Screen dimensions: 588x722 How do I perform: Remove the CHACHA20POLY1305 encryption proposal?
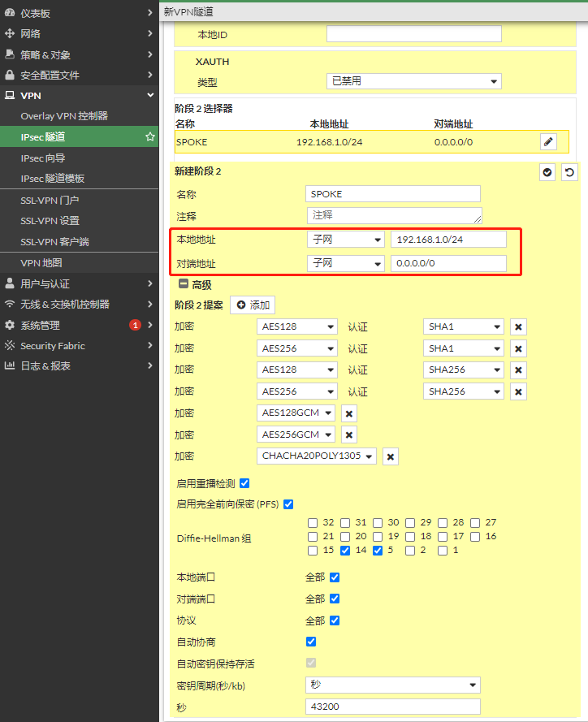[x=391, y=457]
